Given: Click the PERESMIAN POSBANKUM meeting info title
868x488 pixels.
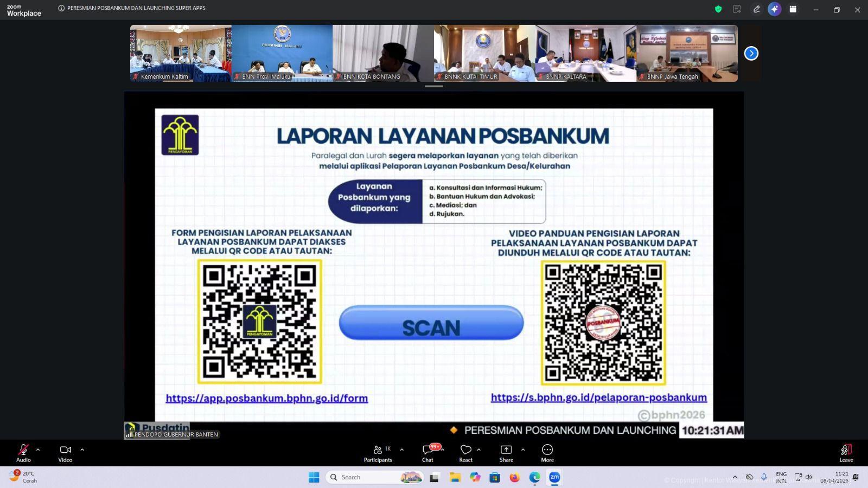Looking at the screenshot, I should 133,8.
